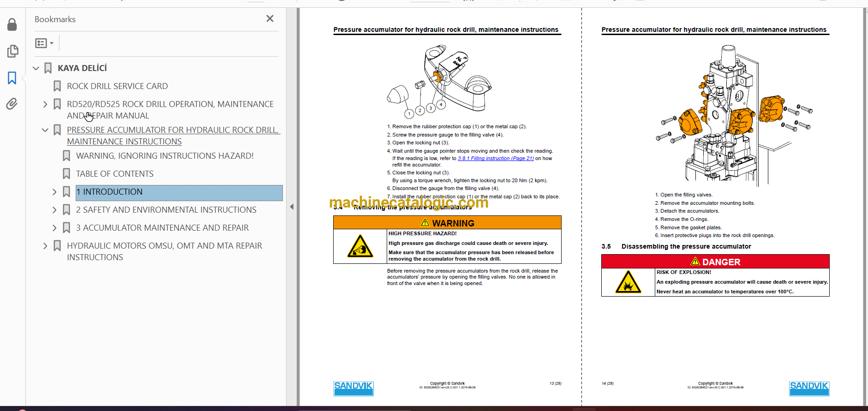Click the rock drill accumulator diagram
This screenshot has width=868, height=411.
[734, 115]
